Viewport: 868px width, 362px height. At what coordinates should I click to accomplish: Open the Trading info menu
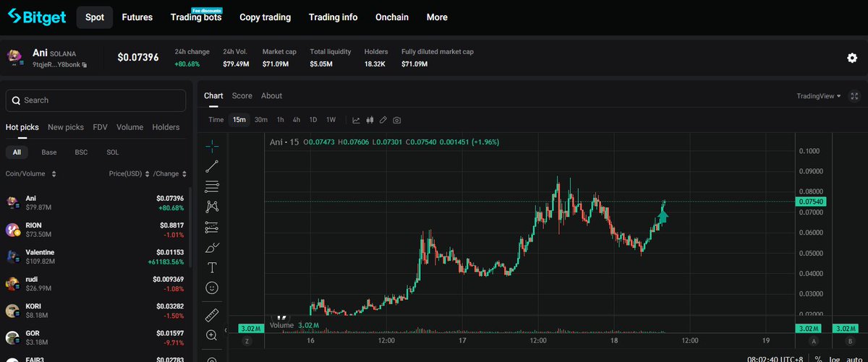333,17
